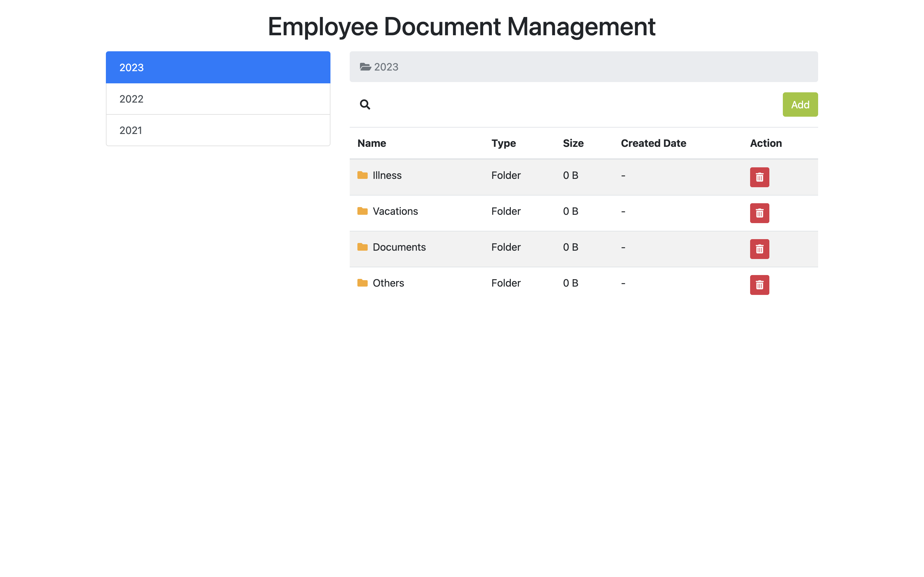Open the Illness folder row
The width and height of the screenshot is (924, 577).
(x=387, y=175)
